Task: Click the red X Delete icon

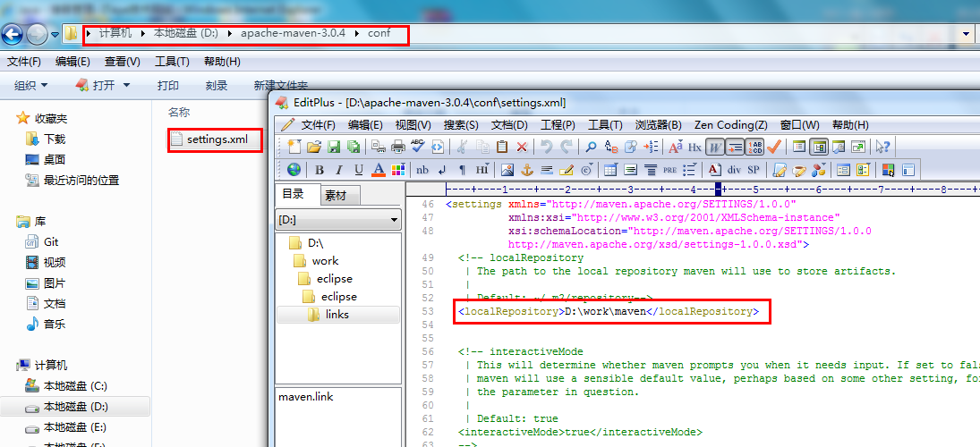Action: point(522,148)
